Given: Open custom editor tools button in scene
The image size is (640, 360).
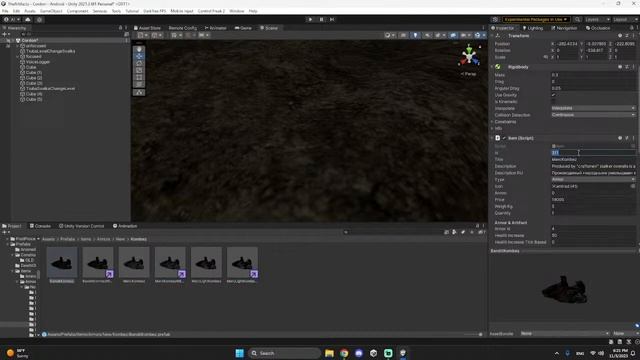Looking at the screenshot, I should [x=139, y=93].
